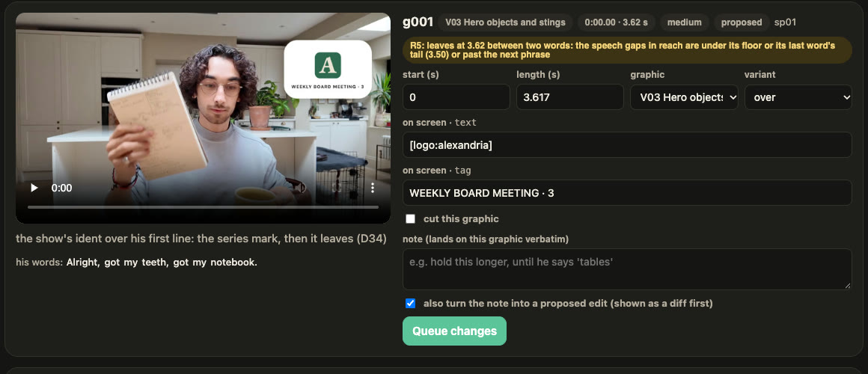Open the variant dropdown set to 'over'

798,97
